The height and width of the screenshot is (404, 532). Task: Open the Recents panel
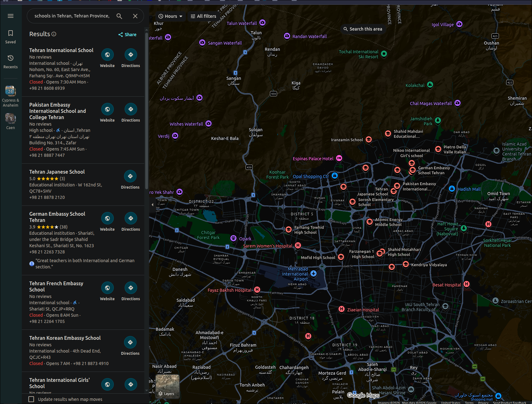[x=10, y=61]
